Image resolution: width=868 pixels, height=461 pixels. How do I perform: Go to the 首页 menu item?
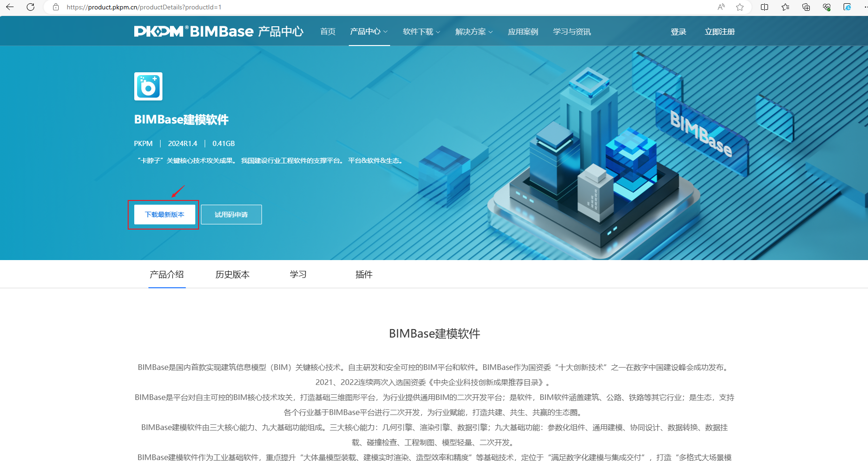(328, 31)
